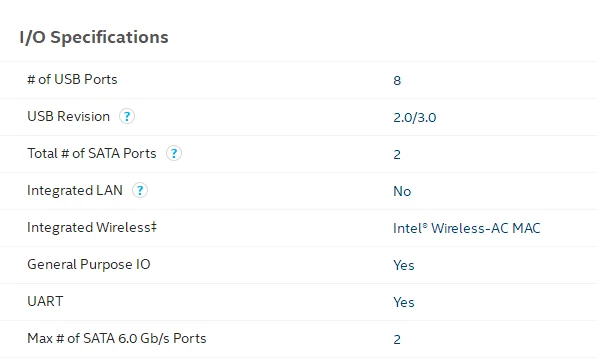Click the UART row label
The image size is (597, 361).
pos(45,301)
